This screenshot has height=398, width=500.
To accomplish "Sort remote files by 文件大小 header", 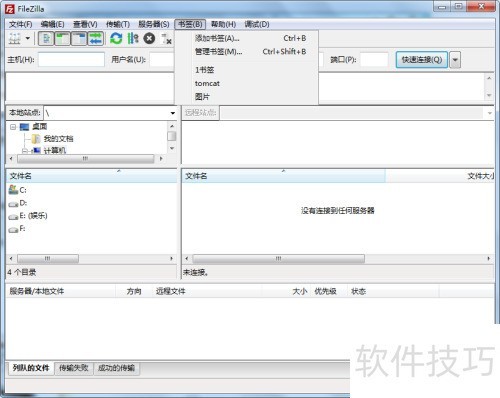I will (440, 176).
